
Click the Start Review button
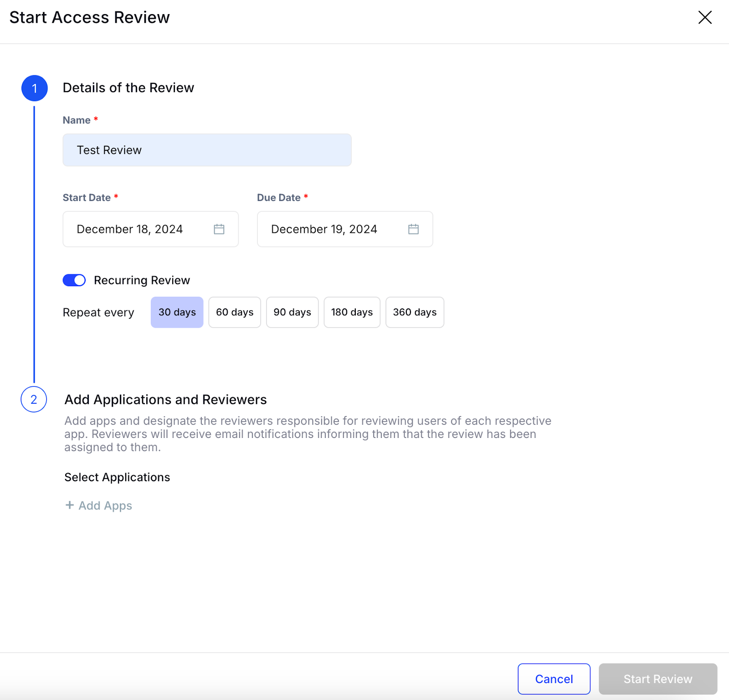click(x=657, y=679)
